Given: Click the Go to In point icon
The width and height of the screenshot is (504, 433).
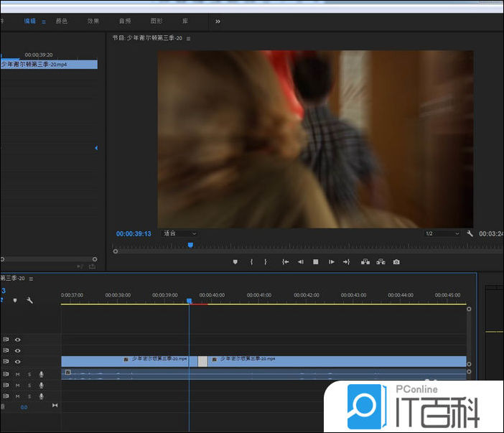Looking at the screenshot, I should pos(285,262).
